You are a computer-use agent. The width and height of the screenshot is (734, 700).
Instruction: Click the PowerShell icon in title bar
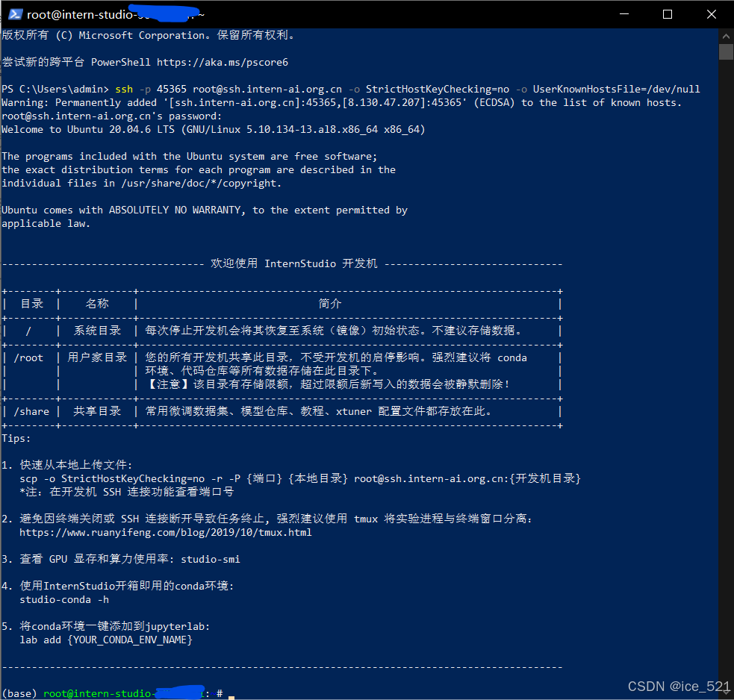(16, 14)
